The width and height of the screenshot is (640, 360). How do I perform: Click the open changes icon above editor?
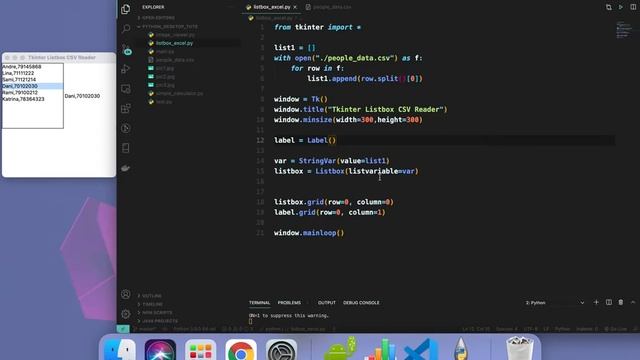point(609,7)
